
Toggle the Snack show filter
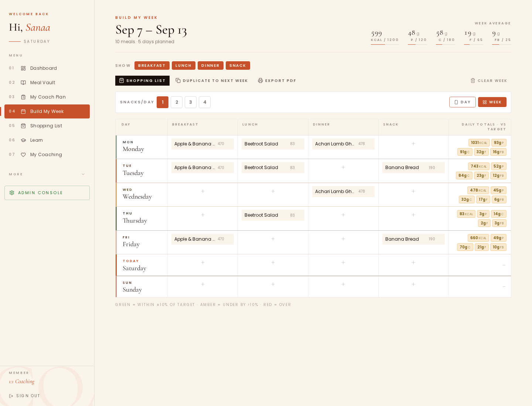238,65
